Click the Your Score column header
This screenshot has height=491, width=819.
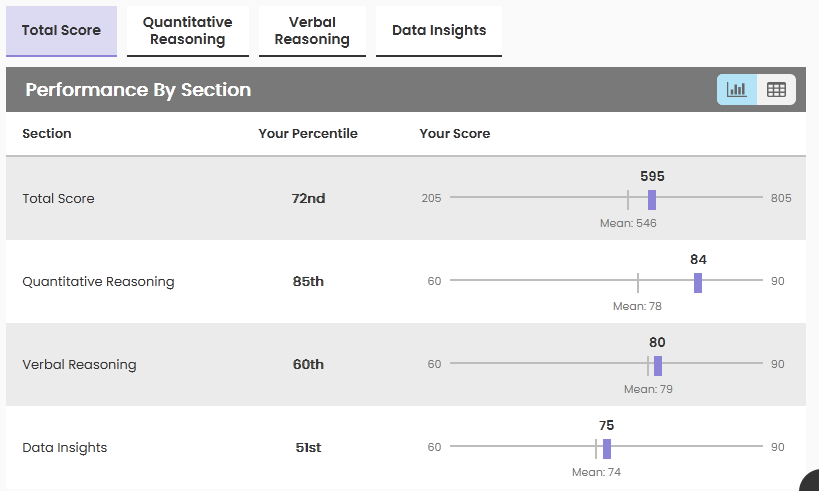(x=455, y=133)
